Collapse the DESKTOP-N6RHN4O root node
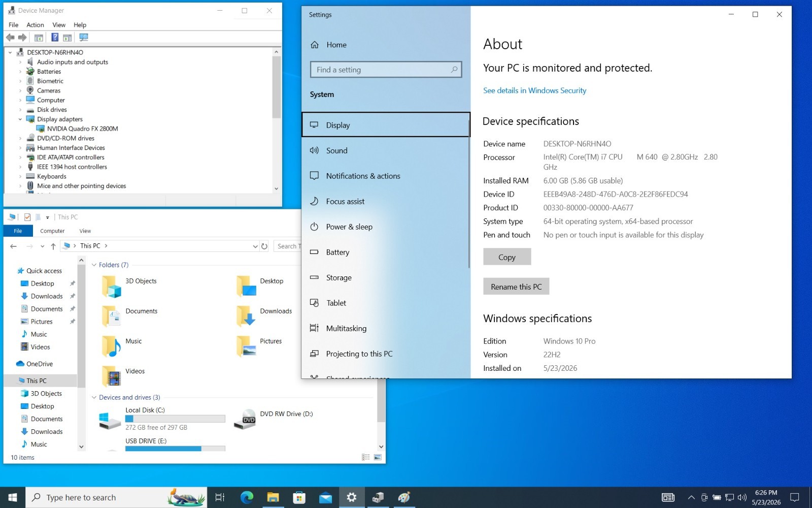 point(10,52)
